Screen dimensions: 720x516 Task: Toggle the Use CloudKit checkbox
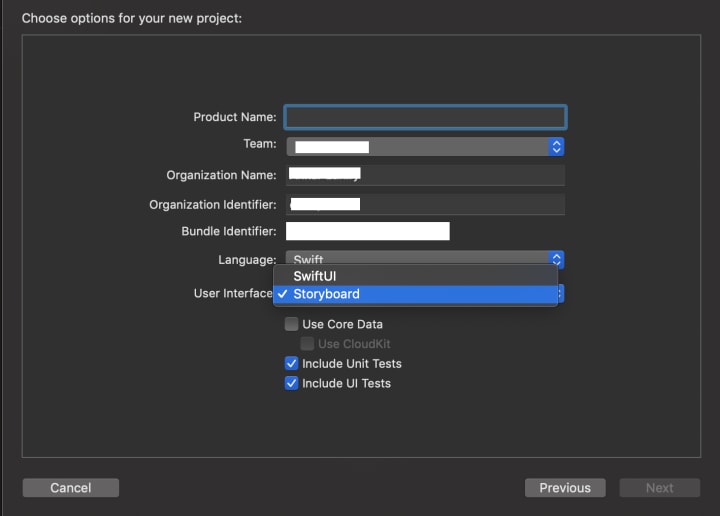click(x=308, y=344)
